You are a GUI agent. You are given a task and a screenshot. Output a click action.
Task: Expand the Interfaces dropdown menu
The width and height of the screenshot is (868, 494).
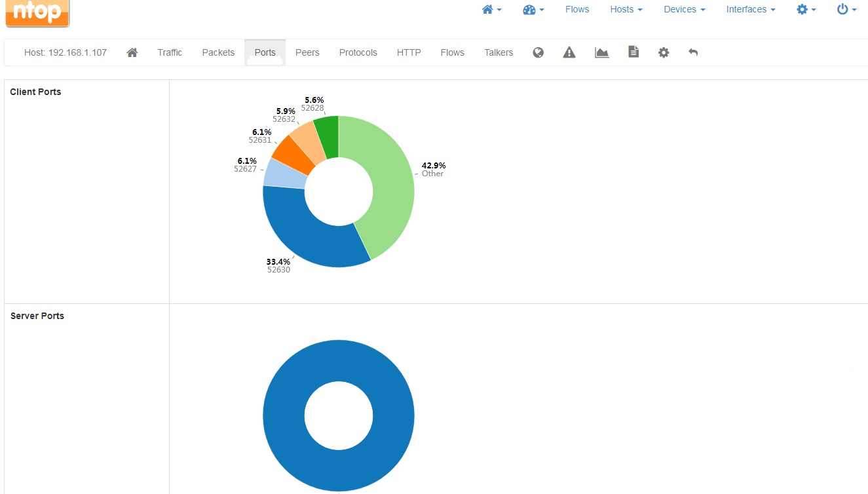(751, 10)
